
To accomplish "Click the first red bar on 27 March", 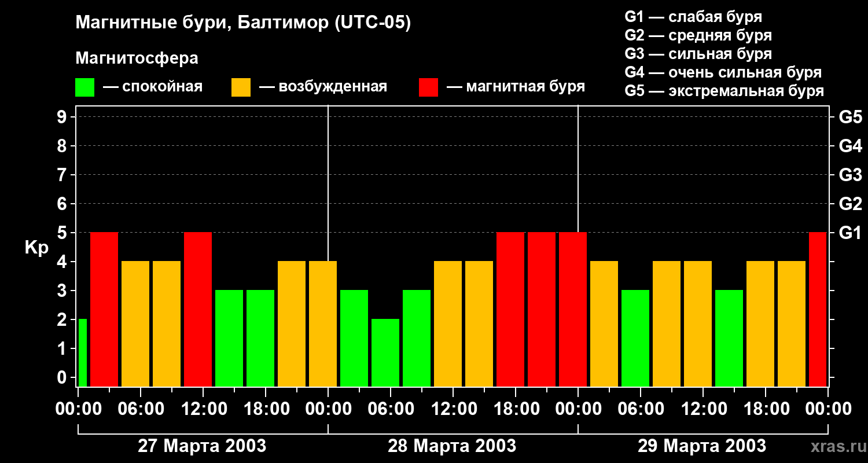I will tap(104, 309).
